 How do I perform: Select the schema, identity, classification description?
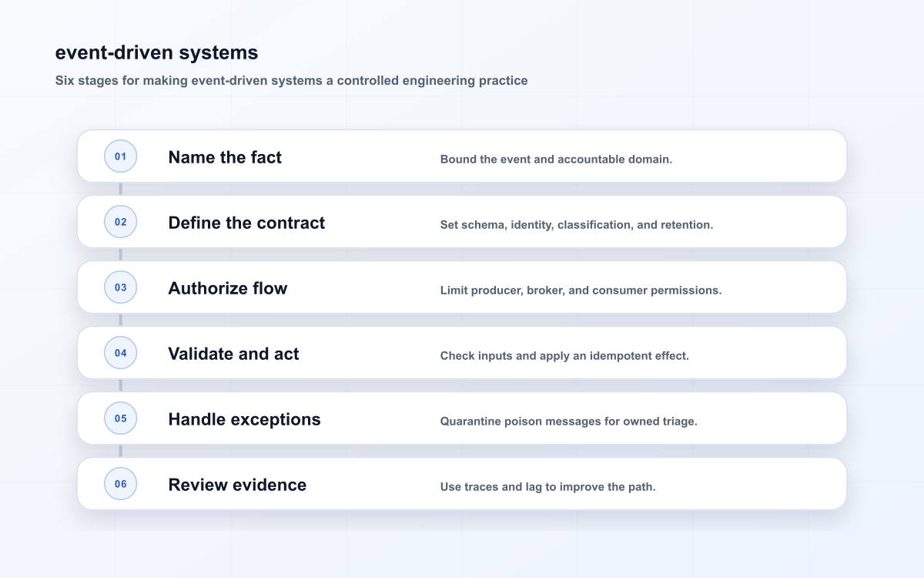577,225
